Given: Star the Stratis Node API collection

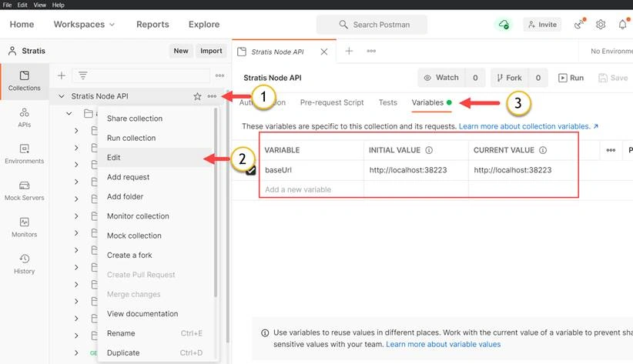Looking at the screenshot, I should pos(197,96).
